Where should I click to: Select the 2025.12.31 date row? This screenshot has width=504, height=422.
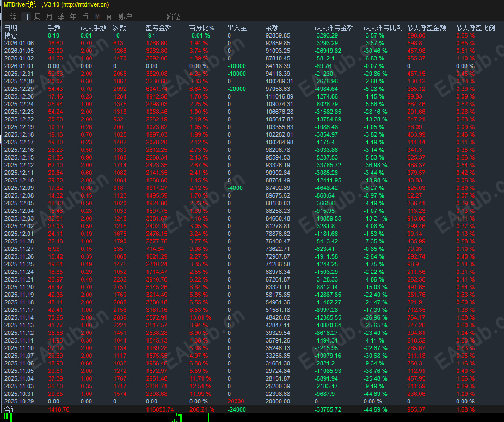(x=19, y=74)
